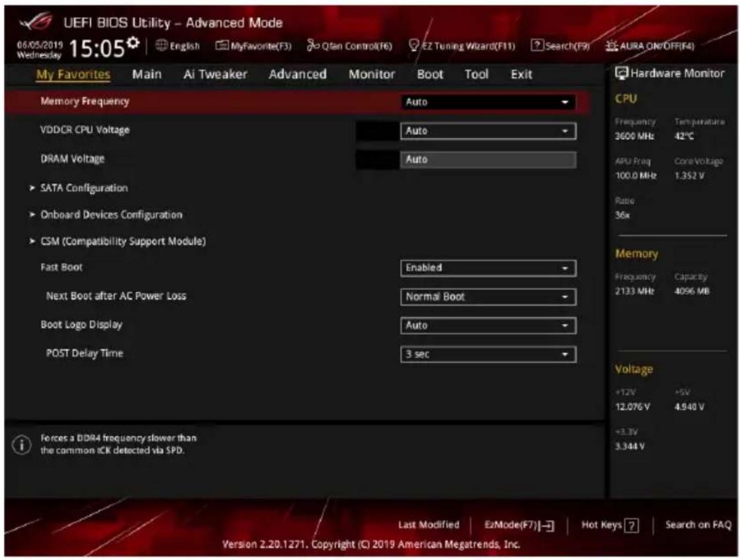This screenshot has width=740, height=560.
Task: Click the DRAM Voltage Auto field
Action: 488,160
